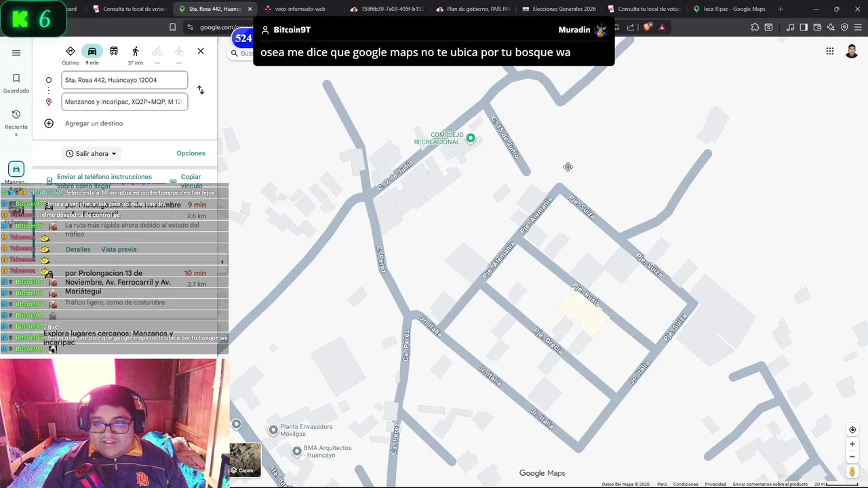
Task: Click the BMA Arquitectos Huancayo marker
Action: [297, 451]
